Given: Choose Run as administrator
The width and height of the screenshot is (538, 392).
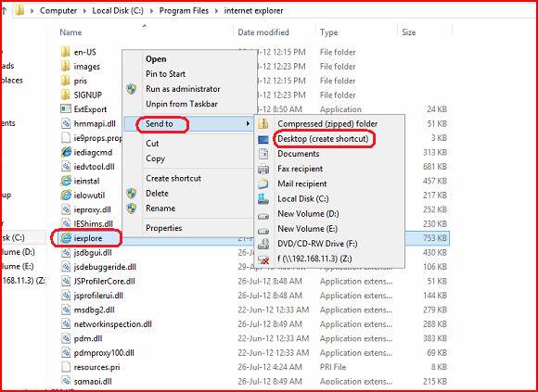Looking at the screenshot, I should (183, 89).
